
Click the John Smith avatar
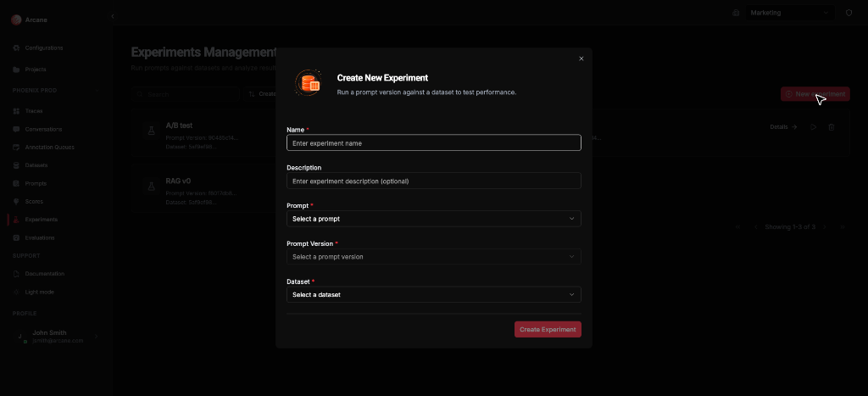20,336
